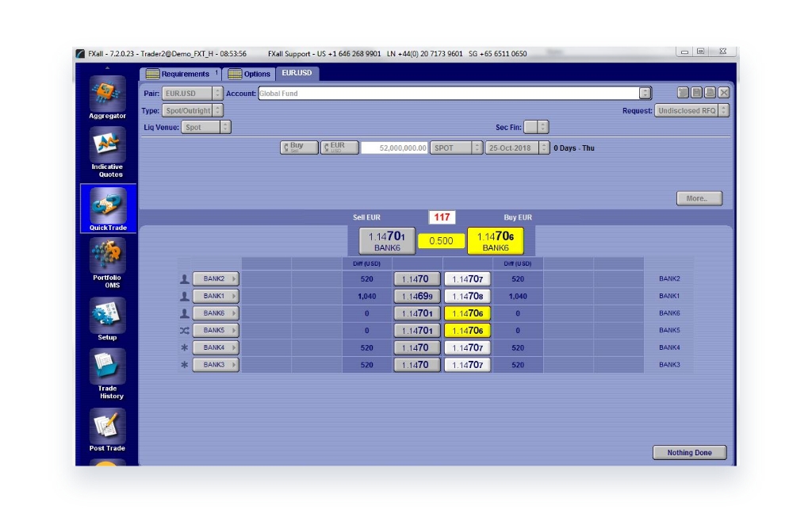Switch to the Options tab

click(x=250, y=74)
